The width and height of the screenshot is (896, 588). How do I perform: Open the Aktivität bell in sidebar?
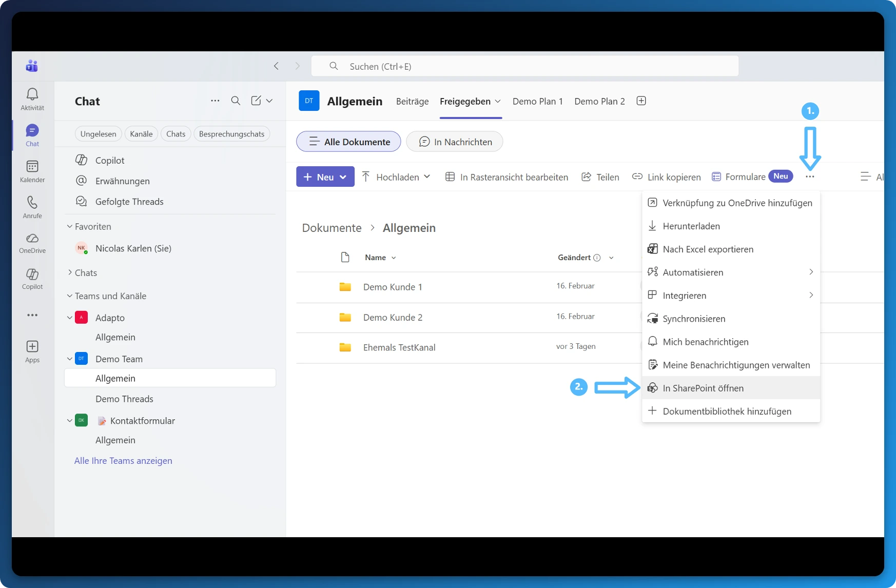[32, 99]
